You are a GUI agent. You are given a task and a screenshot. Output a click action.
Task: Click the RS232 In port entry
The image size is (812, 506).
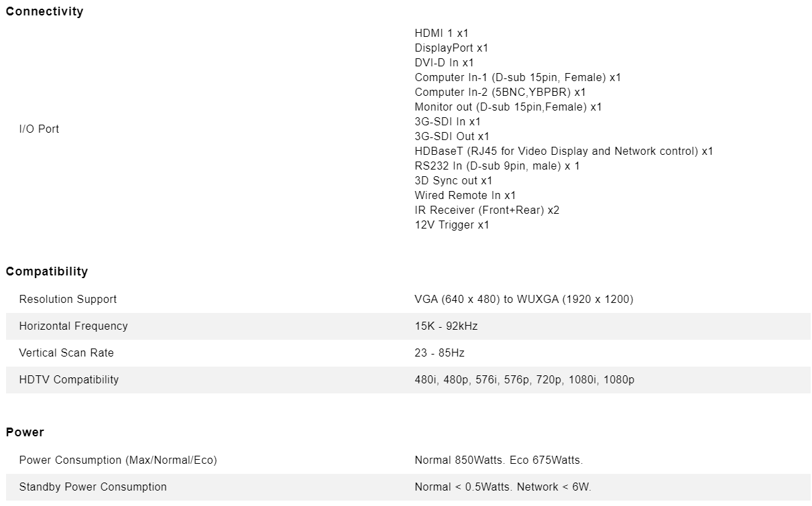pyautogui.click(x=497, y=166)
